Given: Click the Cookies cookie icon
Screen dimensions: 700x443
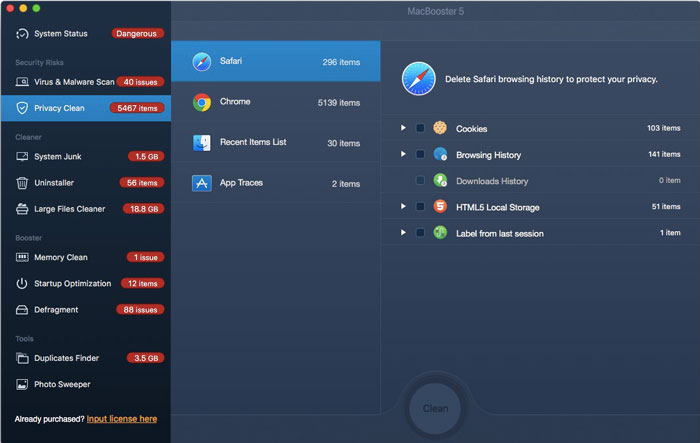Looking at the screenshot, I should click(x=440, y=128).
